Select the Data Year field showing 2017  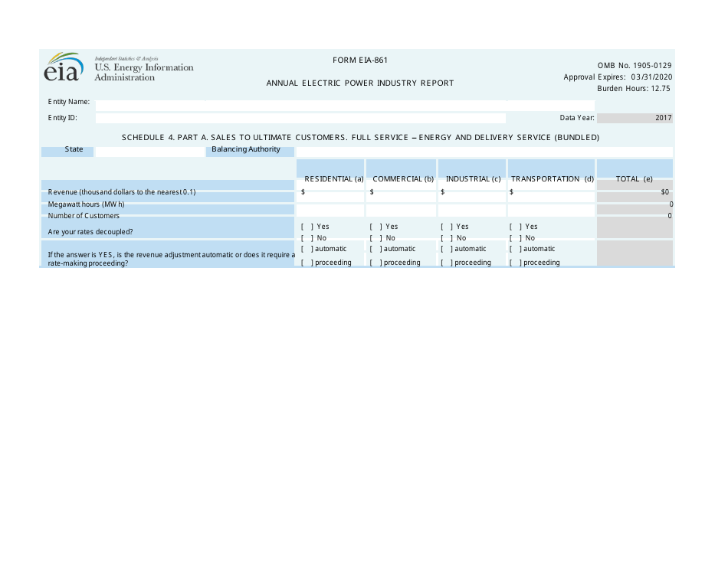pyautogui.click(x=635, y=119)
